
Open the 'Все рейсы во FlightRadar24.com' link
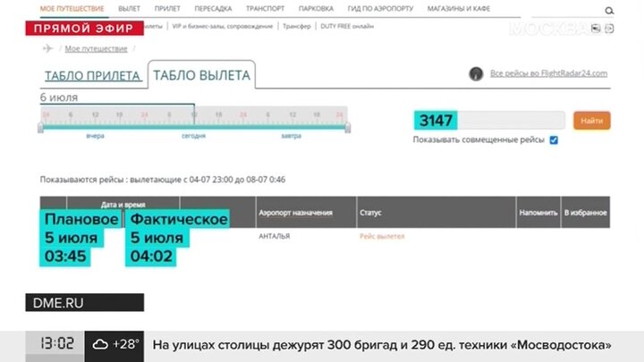(548, 73)
